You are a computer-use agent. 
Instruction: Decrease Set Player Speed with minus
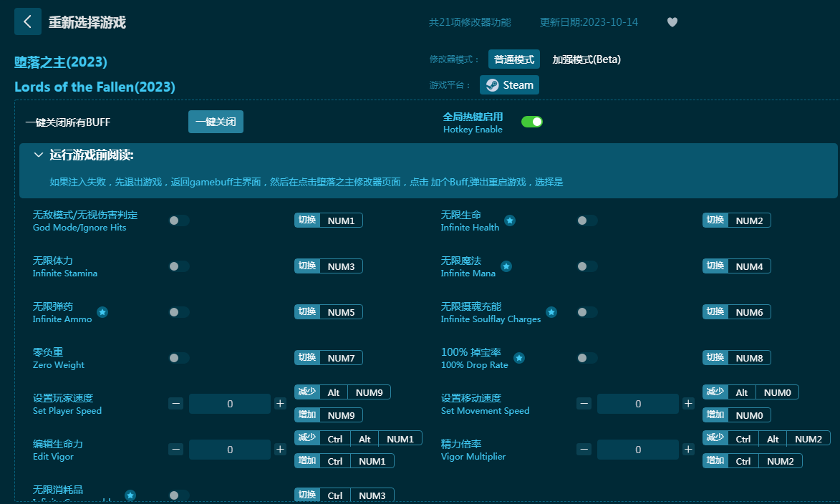pos(175,404)
